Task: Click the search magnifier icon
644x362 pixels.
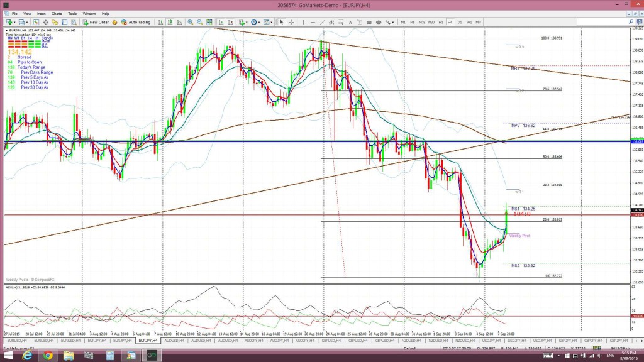Action: point(631,22)
